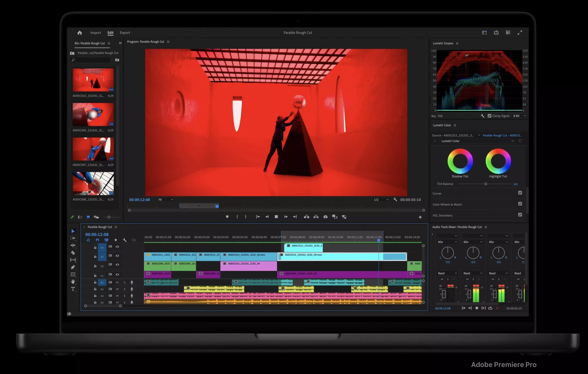Open the Program monitor panel menu
588x374 pixels.
[x=168, y=42]
